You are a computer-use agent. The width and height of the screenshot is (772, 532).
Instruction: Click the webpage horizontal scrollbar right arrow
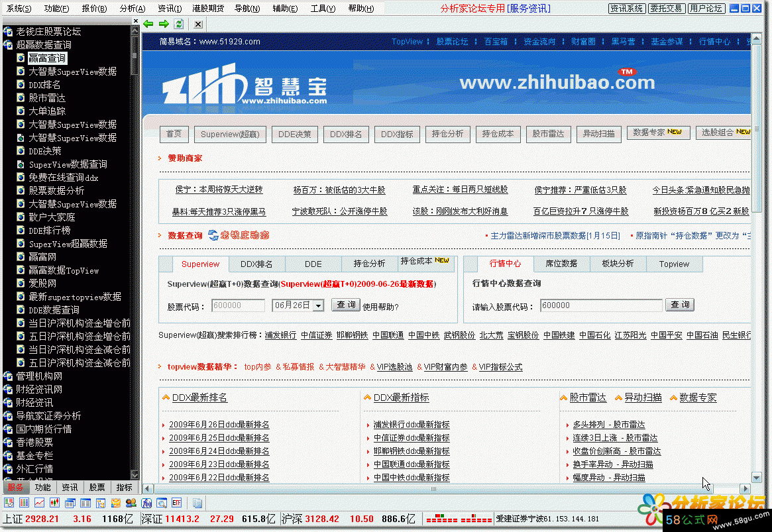click(x=745, y=489)
